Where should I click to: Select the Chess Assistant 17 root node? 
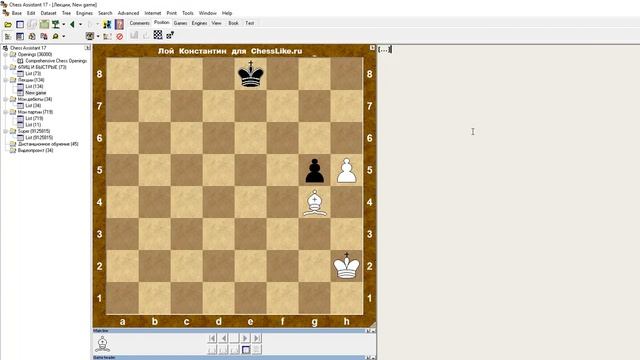[x=28, y=48]
